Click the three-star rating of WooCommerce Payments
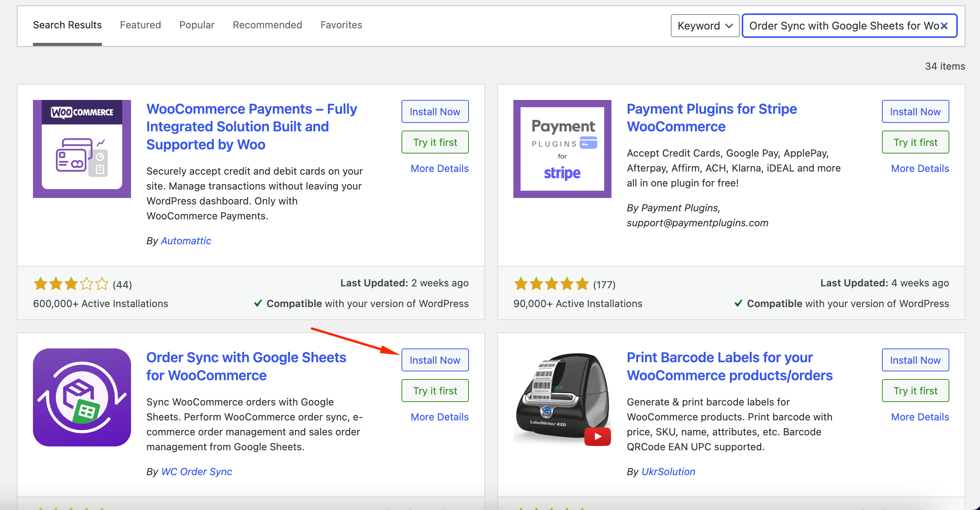This screenshot has width=980, height=510. 71,284
